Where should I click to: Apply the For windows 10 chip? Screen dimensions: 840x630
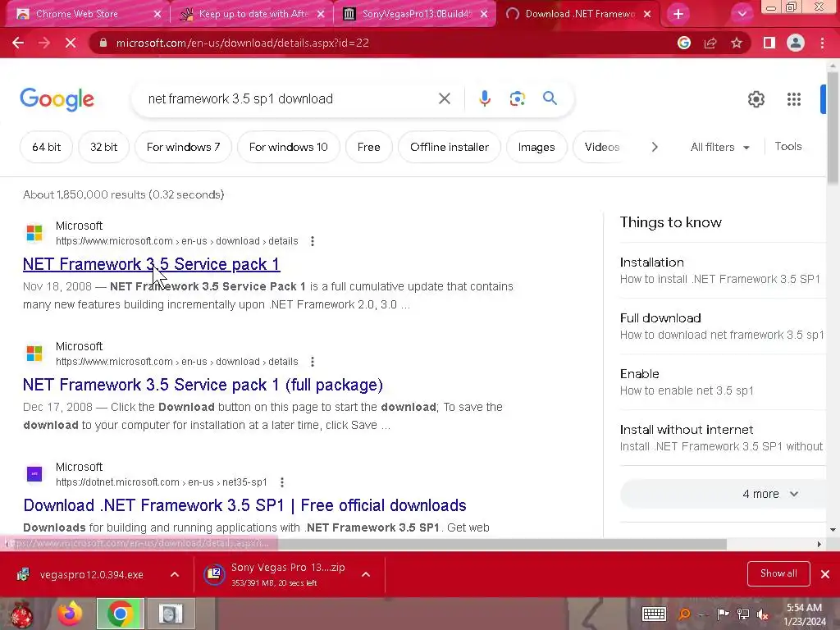(x=288, y=148)
